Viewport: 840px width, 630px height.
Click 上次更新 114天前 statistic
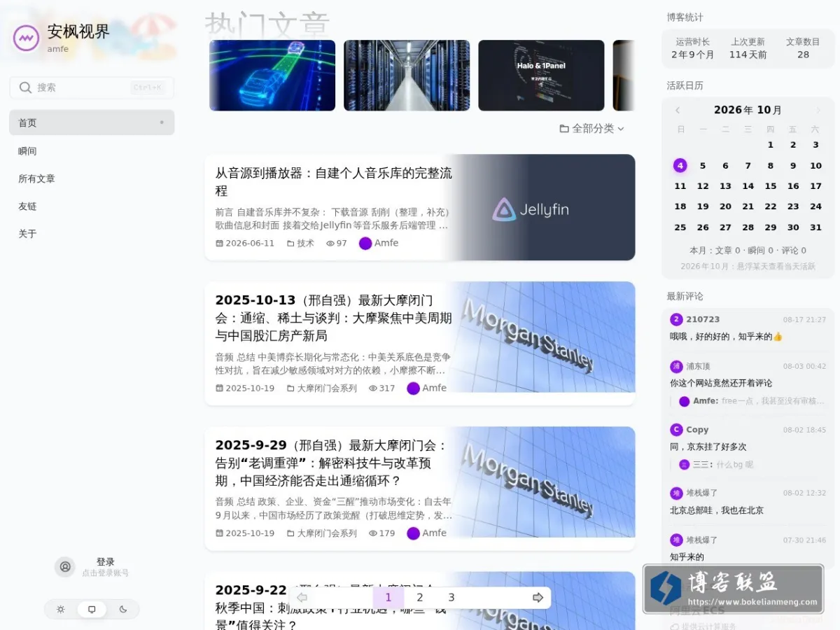(x=748, y=48)
